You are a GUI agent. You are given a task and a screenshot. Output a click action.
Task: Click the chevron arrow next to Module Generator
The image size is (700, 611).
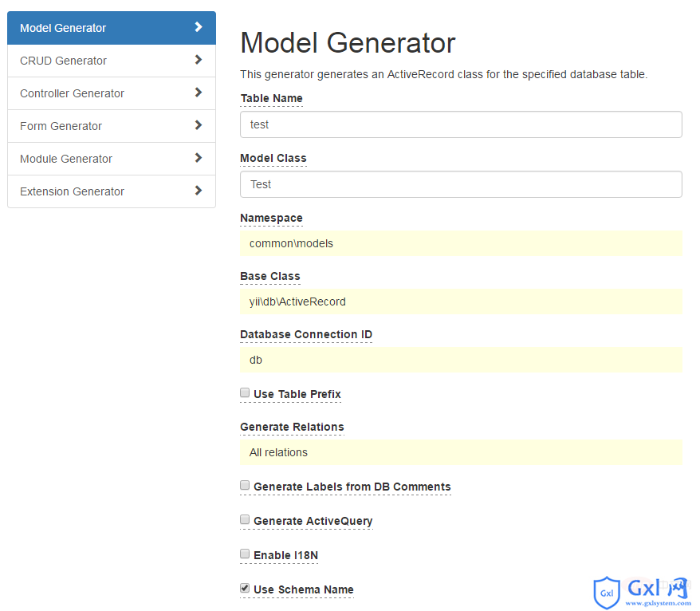(199, 158)
